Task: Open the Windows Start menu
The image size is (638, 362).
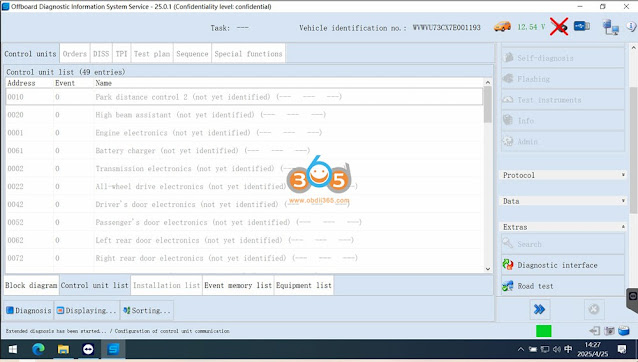Action: 13,349
